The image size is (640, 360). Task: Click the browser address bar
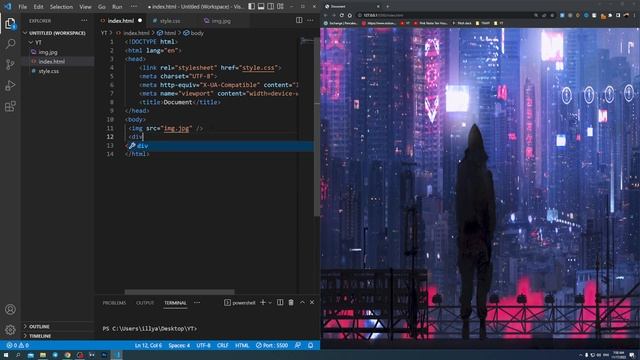pyautogui.click(x=445, y=15)
